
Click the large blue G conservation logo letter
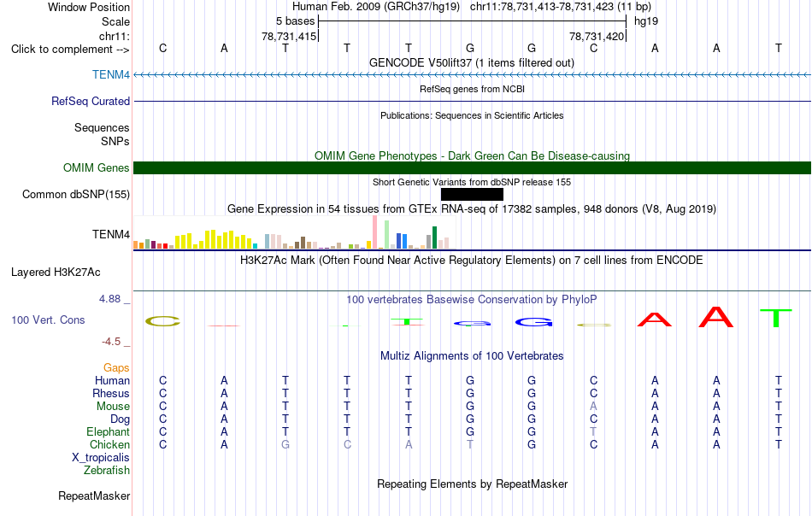[x=534, y=322]
